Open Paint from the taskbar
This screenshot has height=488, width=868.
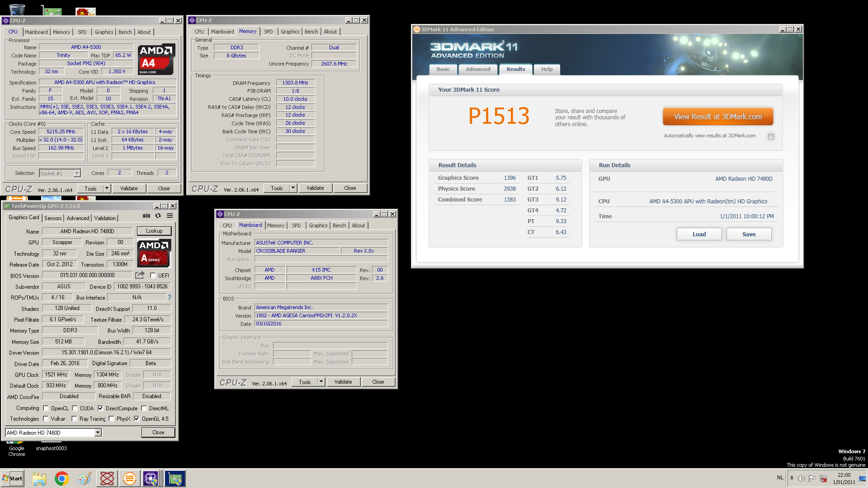(x=85, y=479)
